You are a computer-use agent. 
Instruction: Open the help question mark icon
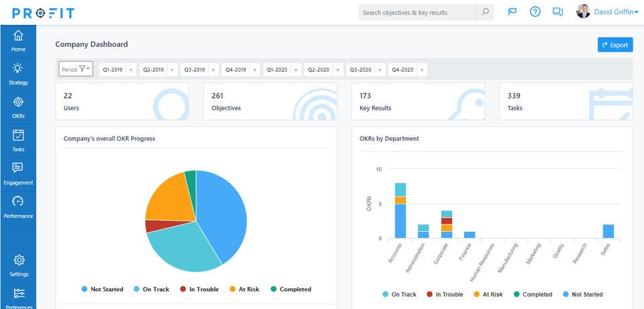[535, 11]
